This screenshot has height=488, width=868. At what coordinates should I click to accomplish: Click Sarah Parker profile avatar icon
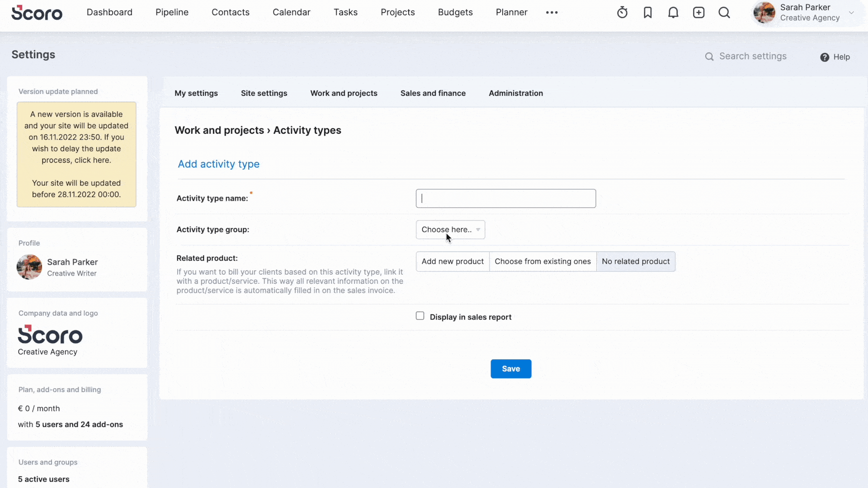[x=764, y=13]
